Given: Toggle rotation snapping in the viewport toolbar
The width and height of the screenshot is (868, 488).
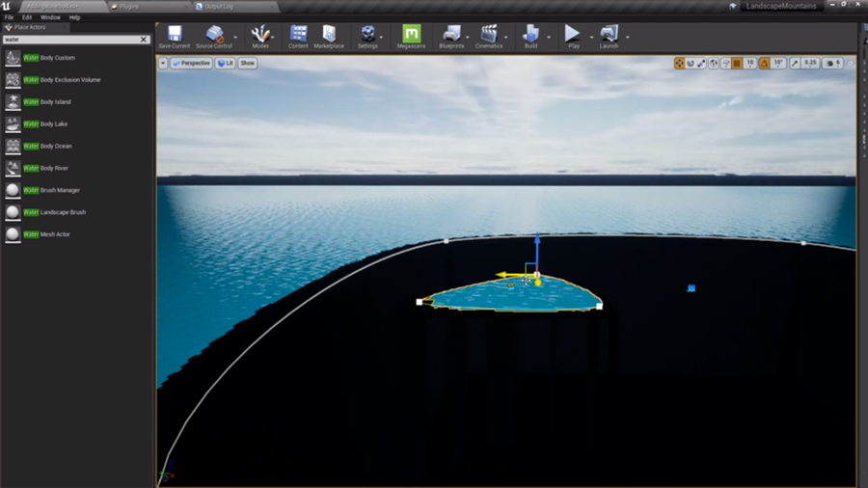Looking at the screenshot, I should click(x=764, y=64).
